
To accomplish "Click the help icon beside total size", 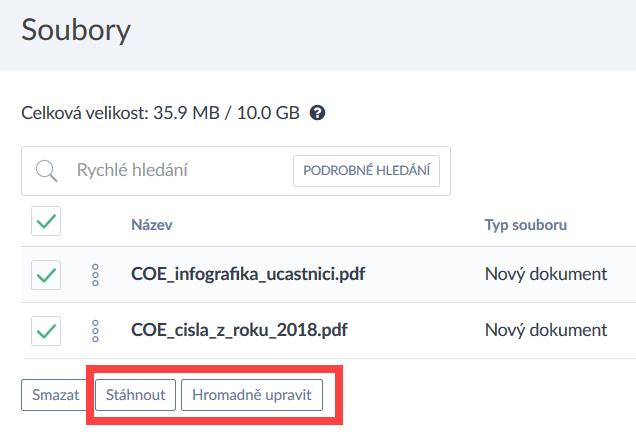I will click(317, 113).
